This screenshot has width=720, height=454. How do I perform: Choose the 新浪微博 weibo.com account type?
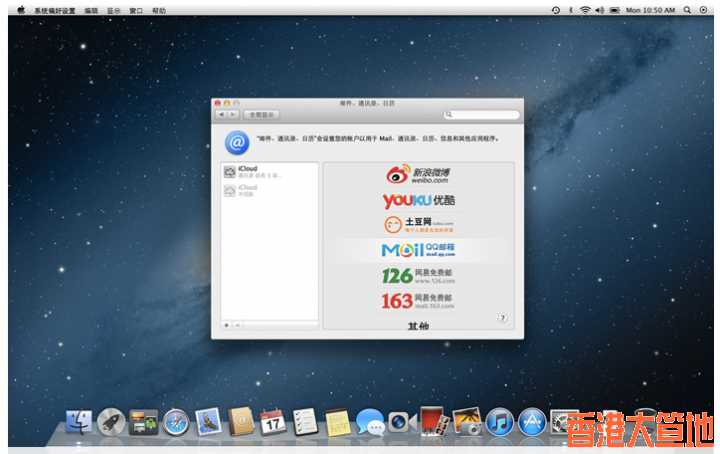point(418,174)
